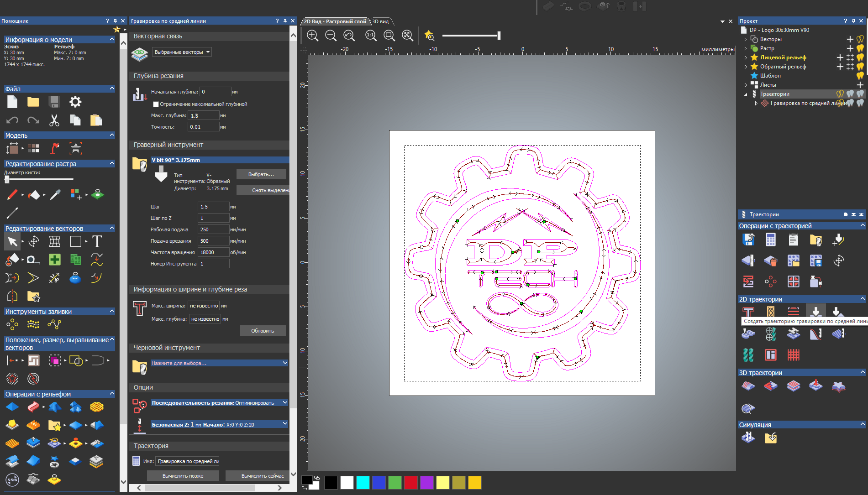Click the previous zoom icon
The width and height of the screenshot is (868, 495).
point(349,36)
